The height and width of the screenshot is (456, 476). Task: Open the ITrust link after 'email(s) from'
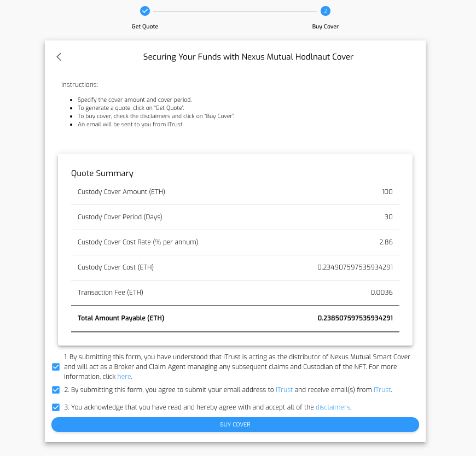(x=382, y=390)
